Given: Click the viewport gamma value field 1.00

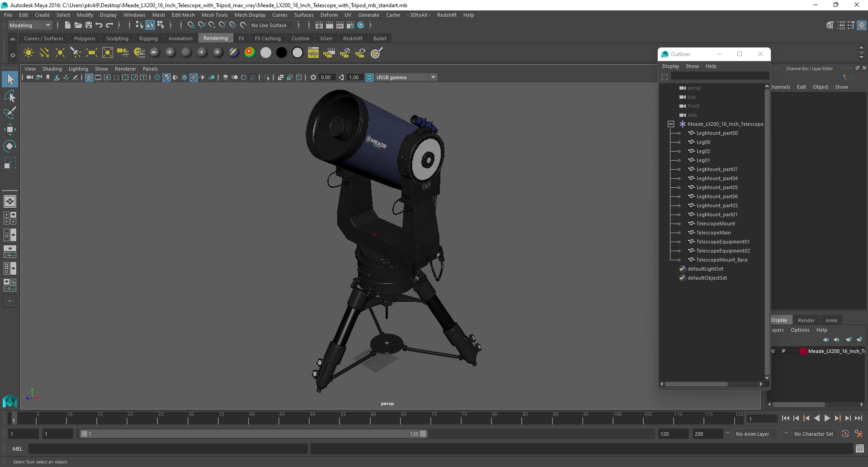Looking at the screenshot, I should pyautogui.click(x=354, y=77).
